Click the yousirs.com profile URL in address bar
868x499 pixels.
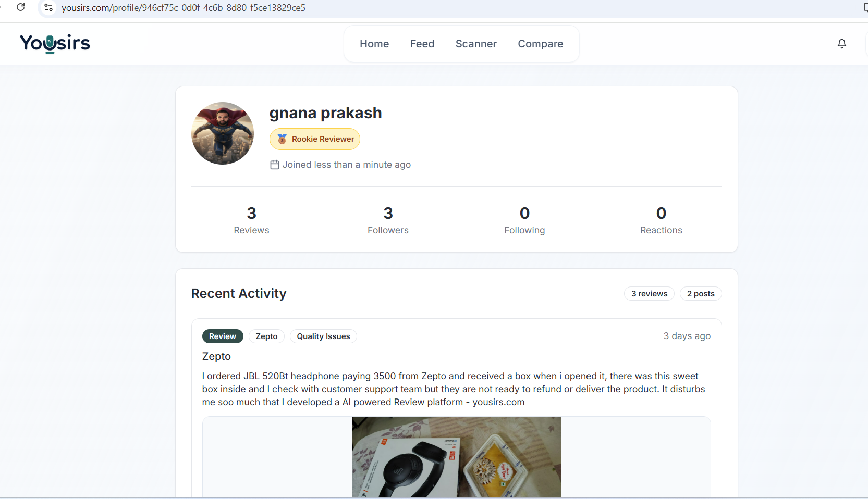tap(184, 8)
